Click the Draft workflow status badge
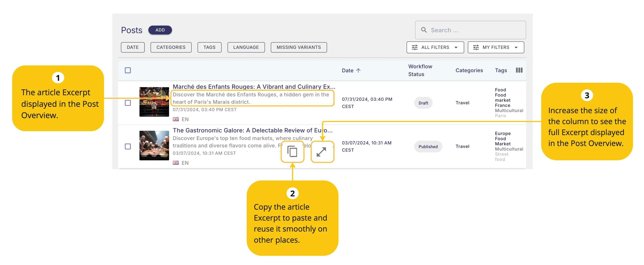 (423, 103)
